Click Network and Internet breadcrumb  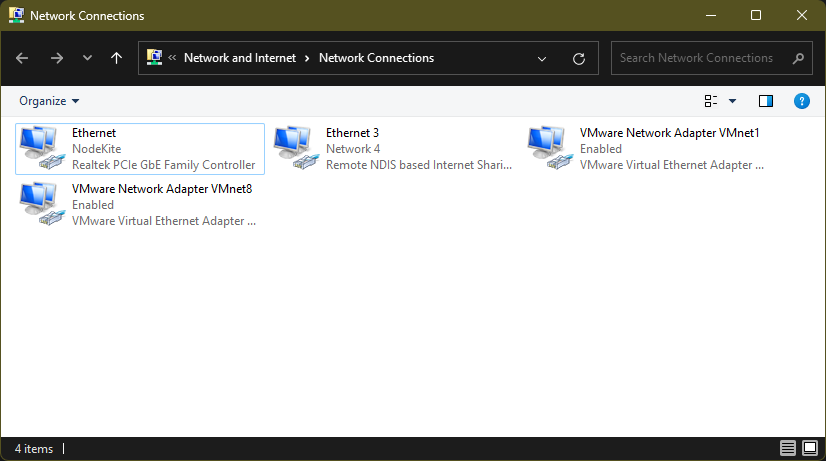240,58
